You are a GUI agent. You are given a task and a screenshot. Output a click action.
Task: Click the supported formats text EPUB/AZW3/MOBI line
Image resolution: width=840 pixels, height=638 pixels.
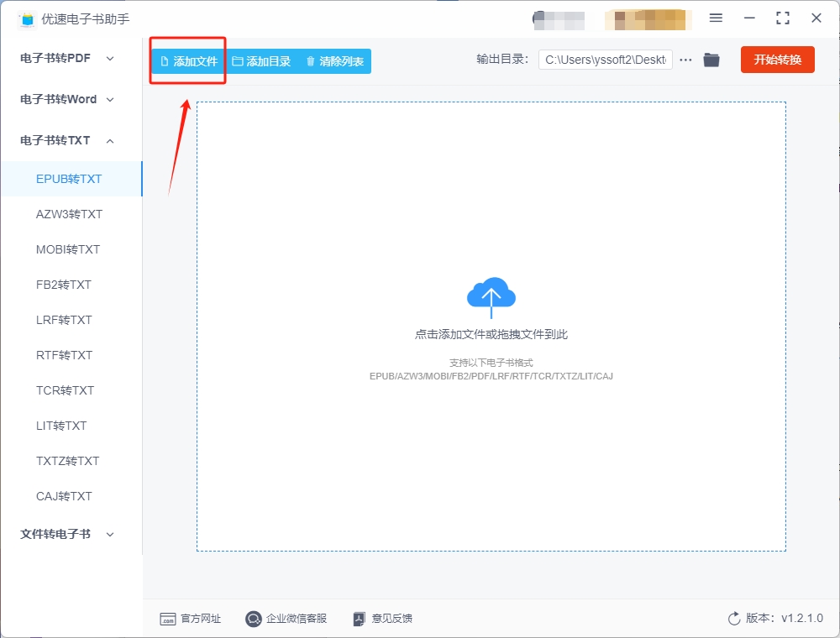pyautogui.click(x=491, y=376)
